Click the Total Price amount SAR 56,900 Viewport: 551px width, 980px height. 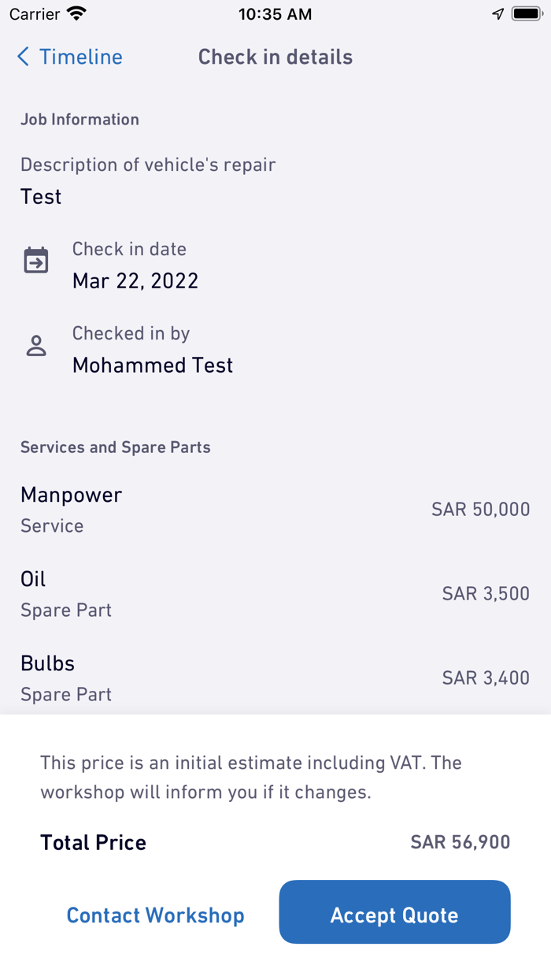(x=460, y=842)
